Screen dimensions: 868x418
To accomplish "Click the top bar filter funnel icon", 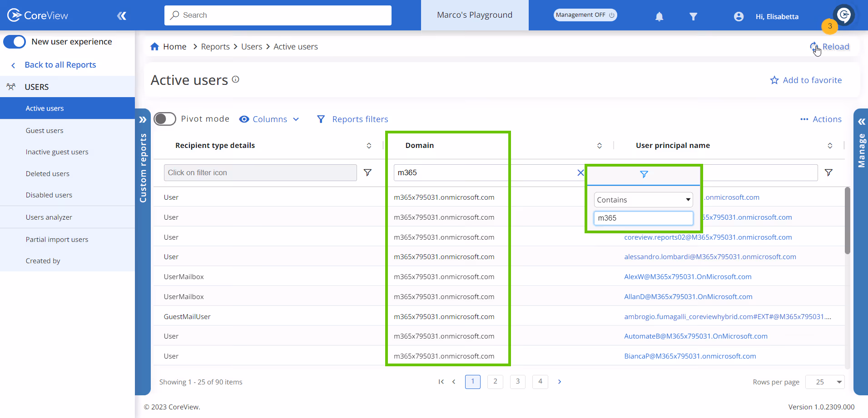I will [693, 17].
